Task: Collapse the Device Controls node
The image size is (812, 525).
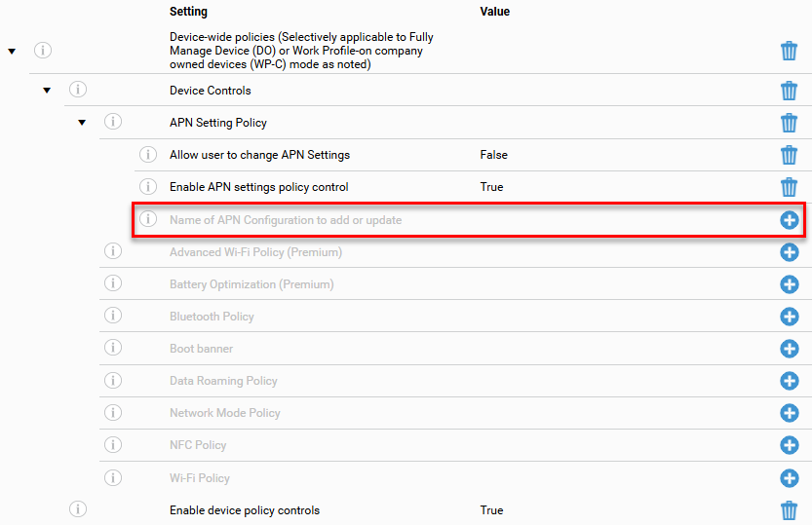Action: (x=47, y=91)
